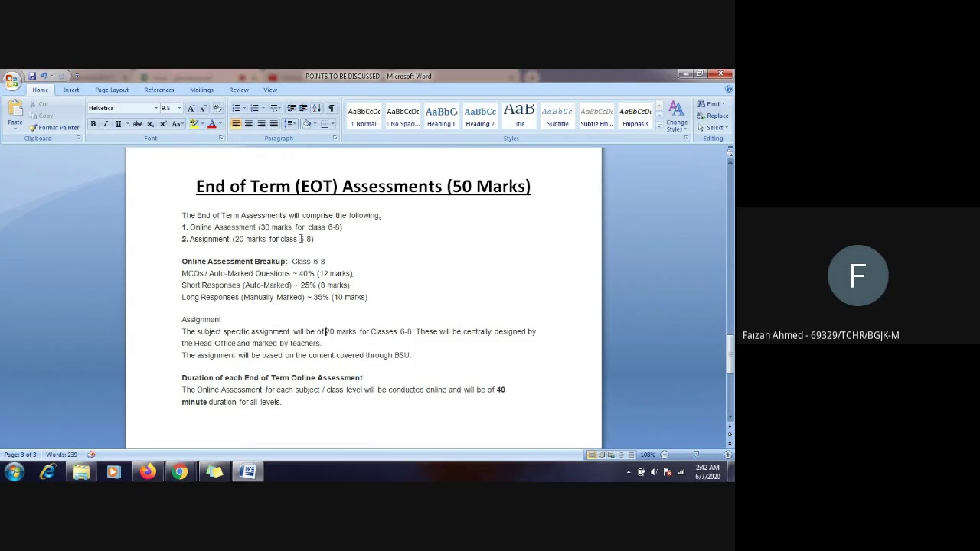This screenshot has width=980, height=551.
Task: Click the Find binoculars button
Action: (x=709, y=104)
